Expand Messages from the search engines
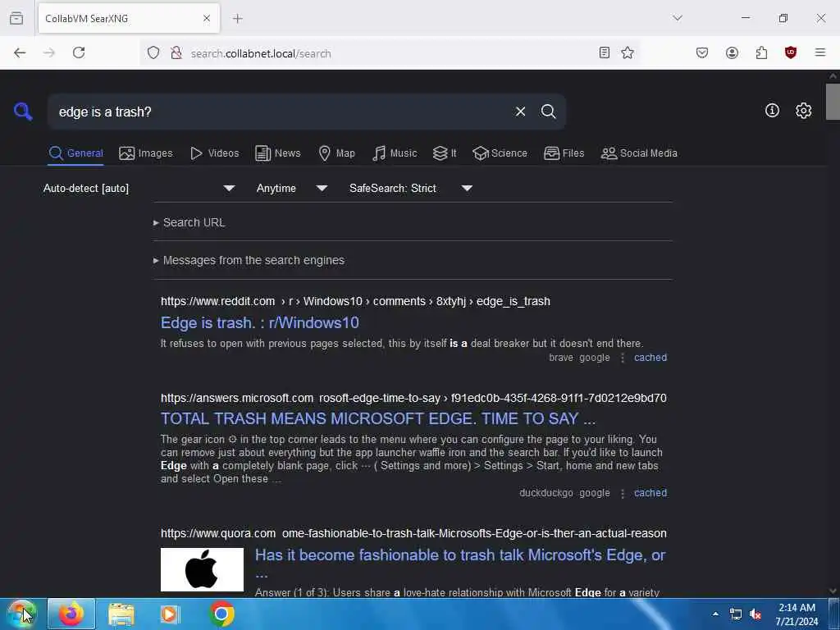Viewport: 840px width, 630px height. coord(249,260)
